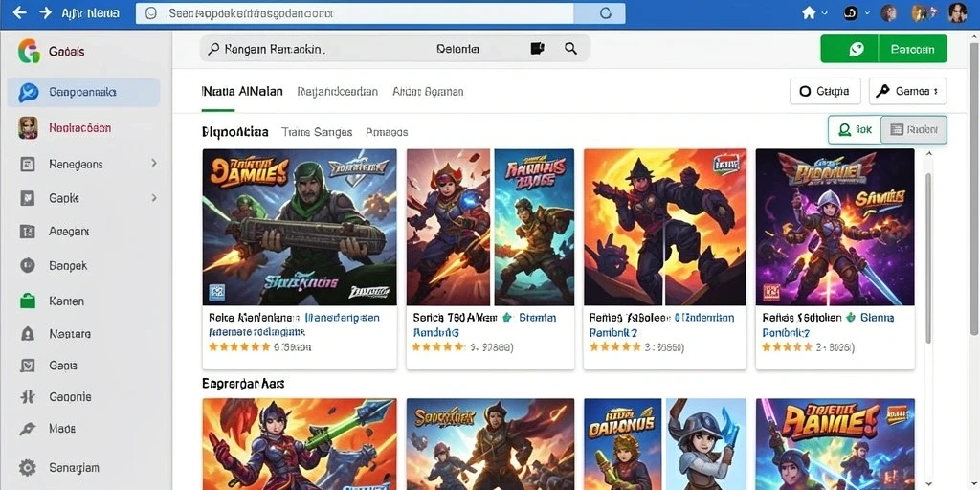Click the Gapke sidebar icon
Viewport: 980px width, 490px height.
[28, 198]
